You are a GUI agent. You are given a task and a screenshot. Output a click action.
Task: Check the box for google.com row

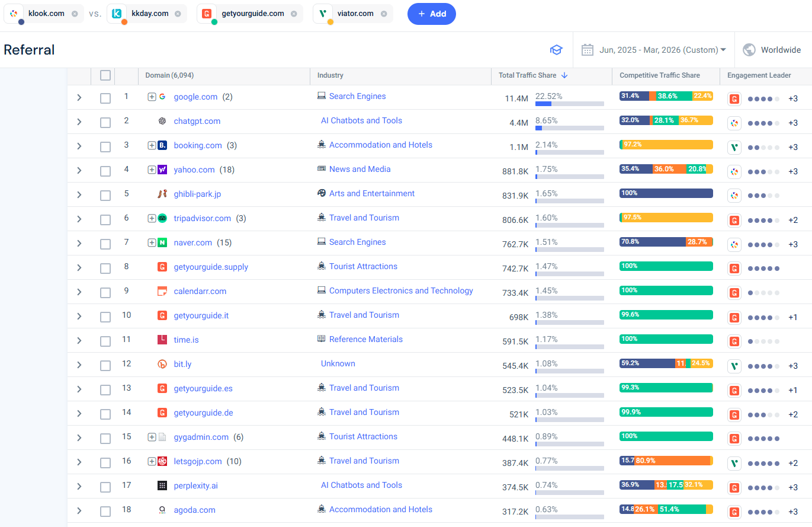[x=105, y=98]
